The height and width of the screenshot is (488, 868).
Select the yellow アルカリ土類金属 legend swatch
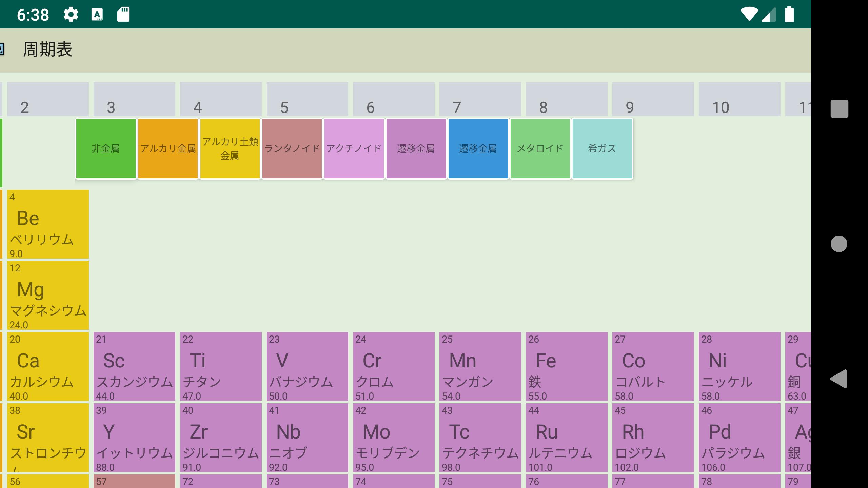[x=230, y=148]
